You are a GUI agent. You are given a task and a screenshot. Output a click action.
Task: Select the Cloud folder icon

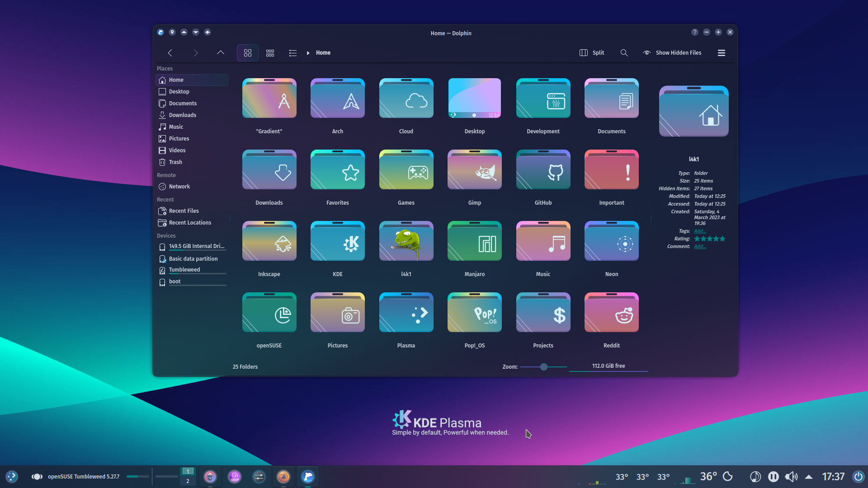point(406,98)
